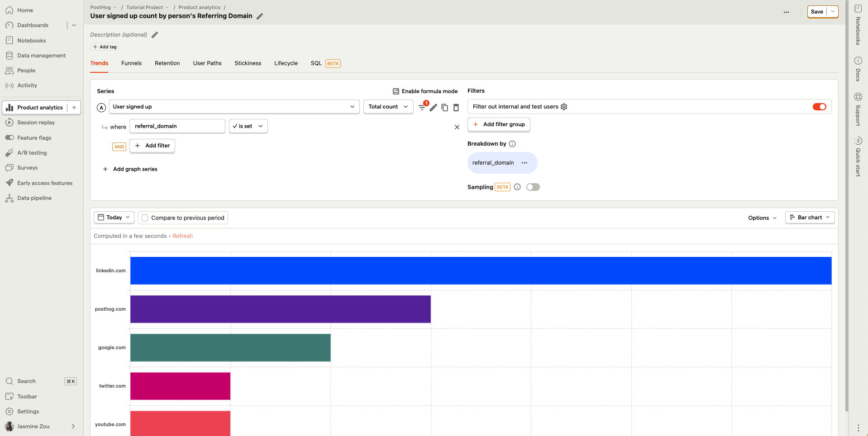Screen dimensions: 868x436
Task: Remove the referral_domain filter with X
Action: click(457, 127)
